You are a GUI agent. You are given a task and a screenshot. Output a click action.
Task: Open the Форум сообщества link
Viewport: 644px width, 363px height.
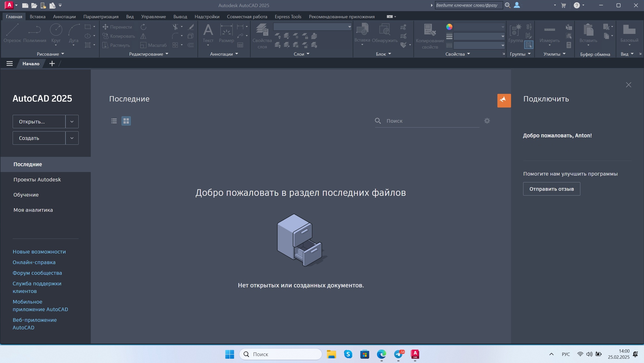(37, 273)
